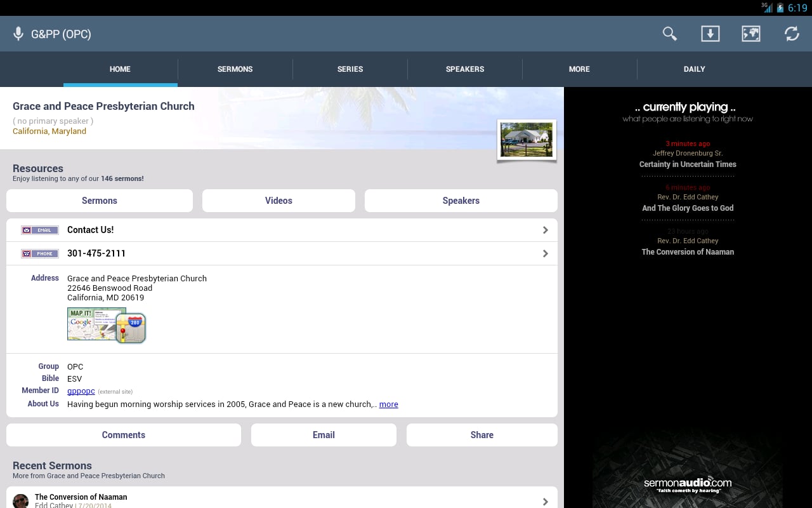Image resolution: width=812 pixels, height=508 pixels.
Task: Open the Comments button
Action: pos(124,435)
